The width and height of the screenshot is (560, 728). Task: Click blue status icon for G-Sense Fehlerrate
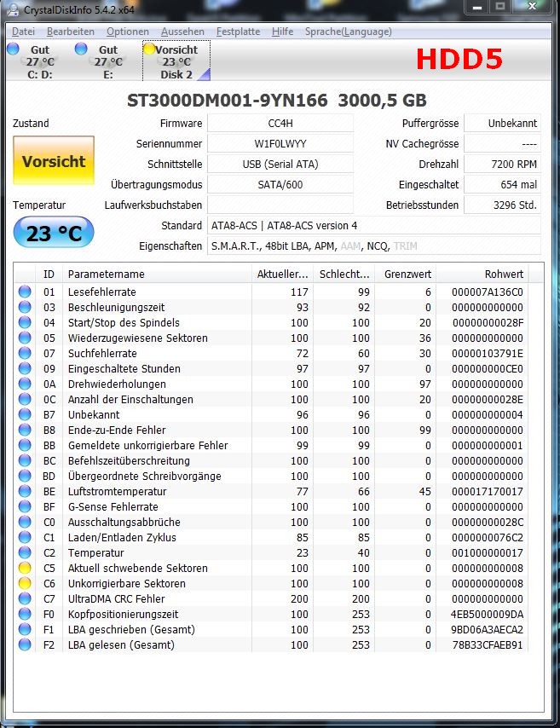tap(25, 506)
